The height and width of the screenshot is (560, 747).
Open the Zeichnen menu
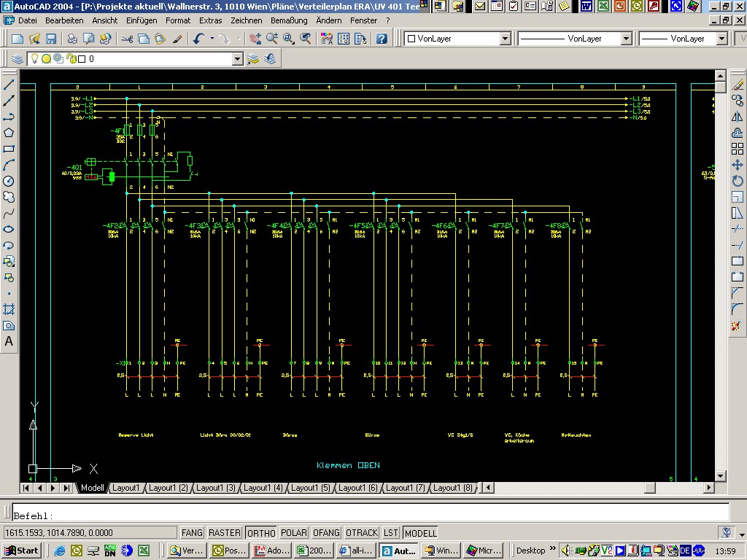(x=247, y=20)
